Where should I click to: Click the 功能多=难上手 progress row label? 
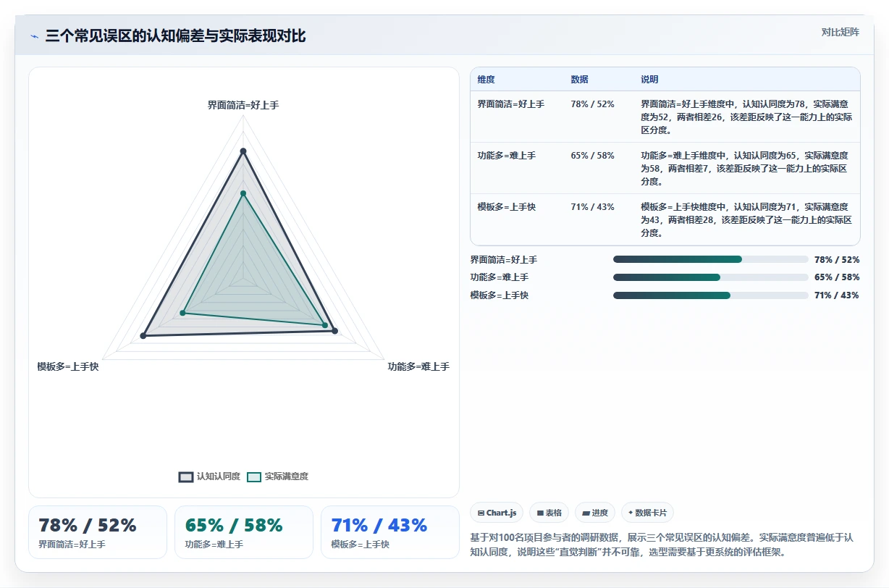pos(500,277)
